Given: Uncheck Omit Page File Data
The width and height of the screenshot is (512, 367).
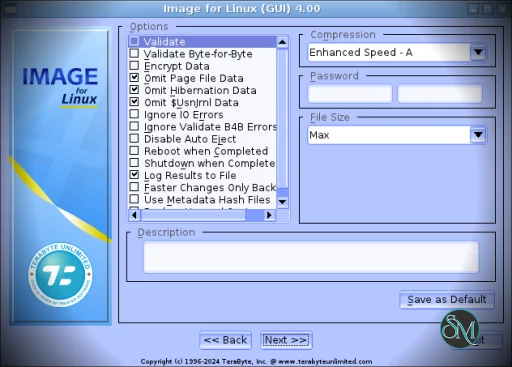Looking at the screenshot, I should click(x=134, y=78).
